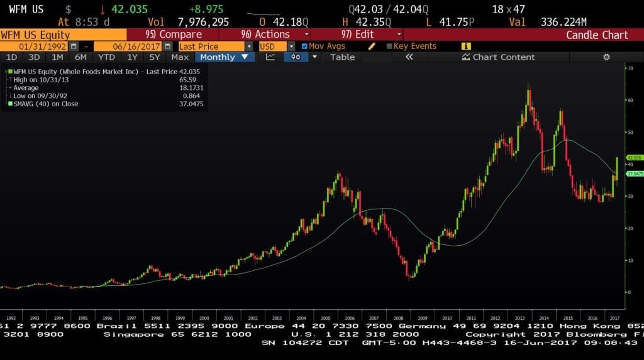Click the double-chevron collapse icon
This screenshot has width=644, height=360.
tap(409, 57)
